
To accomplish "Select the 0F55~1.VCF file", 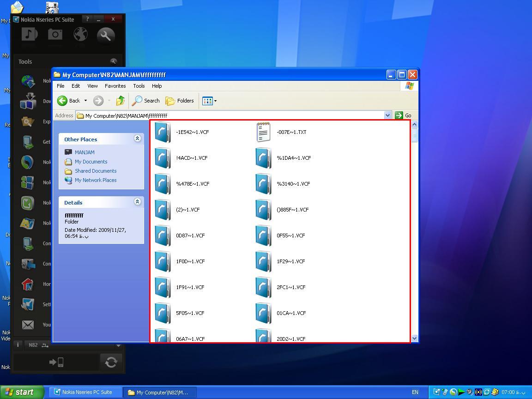I will coord(280,235).
